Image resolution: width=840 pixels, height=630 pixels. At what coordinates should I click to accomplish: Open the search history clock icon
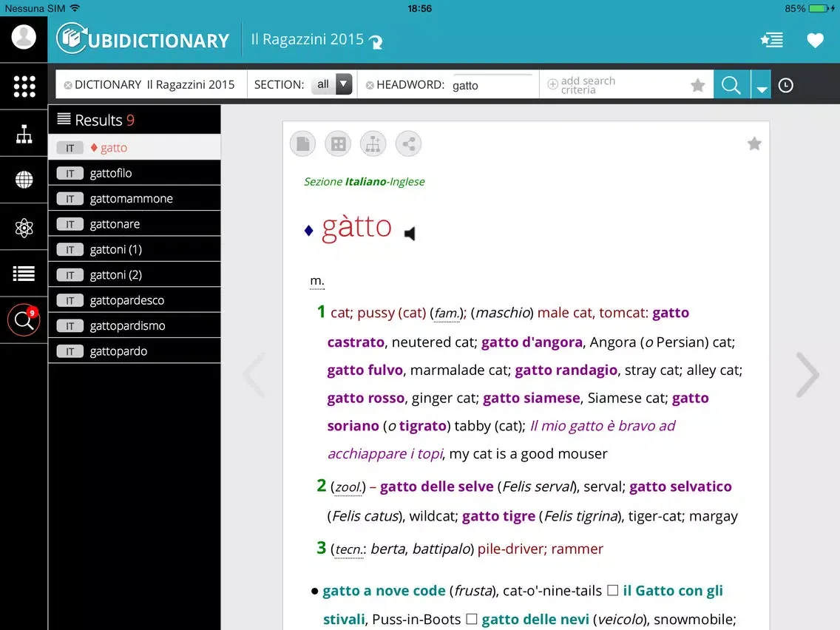click(x=785, y=85)
